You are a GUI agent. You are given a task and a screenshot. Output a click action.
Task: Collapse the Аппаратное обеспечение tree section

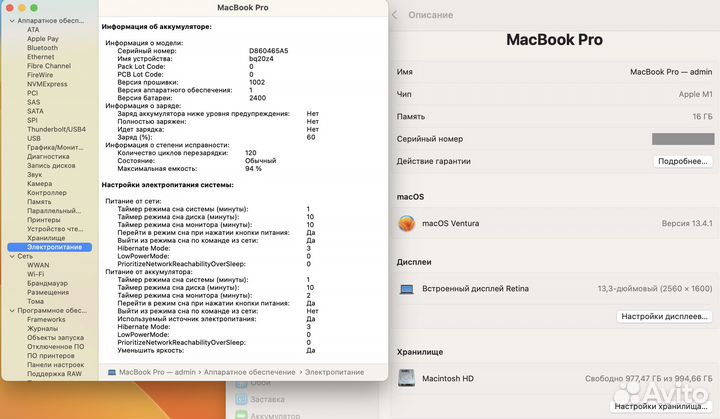click(x=12, y=21)
